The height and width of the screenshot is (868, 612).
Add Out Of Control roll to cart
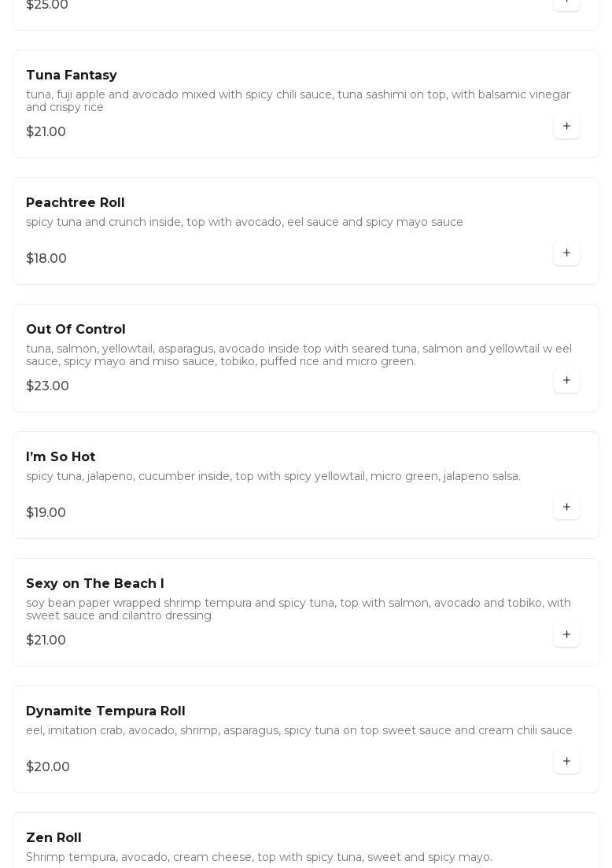click(x=566, y=380)
